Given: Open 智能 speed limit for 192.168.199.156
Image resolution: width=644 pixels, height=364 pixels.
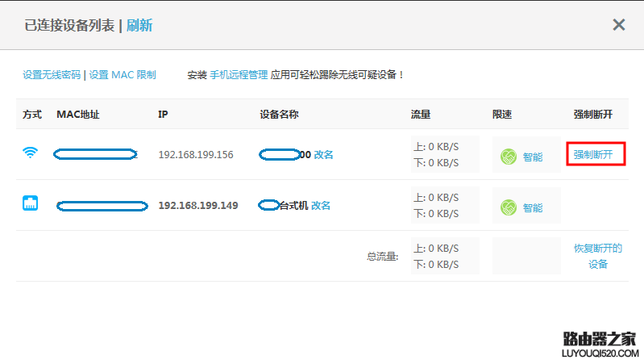Looking at the screenshot, I should pos(533,157).
